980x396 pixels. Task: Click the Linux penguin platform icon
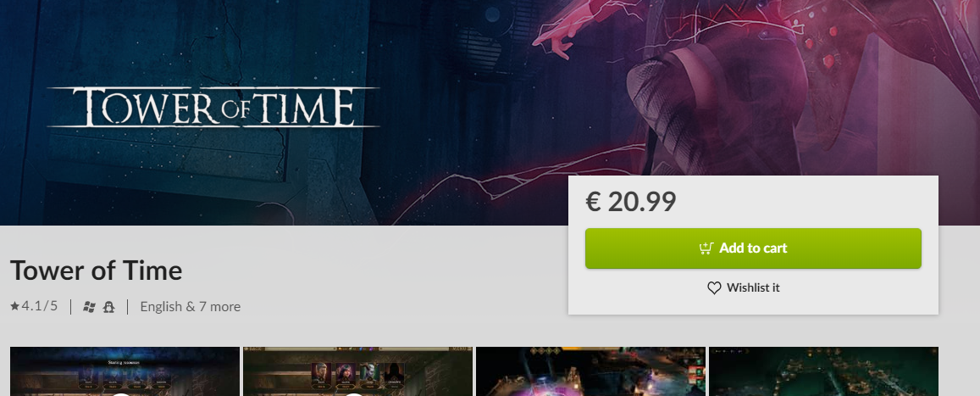108,307
